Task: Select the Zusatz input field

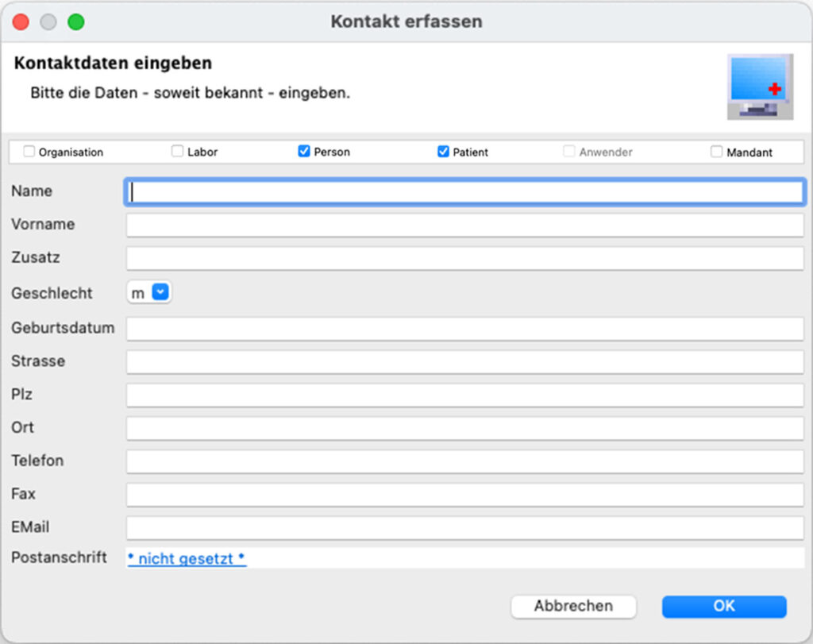Action: click(x=465, y=258)
